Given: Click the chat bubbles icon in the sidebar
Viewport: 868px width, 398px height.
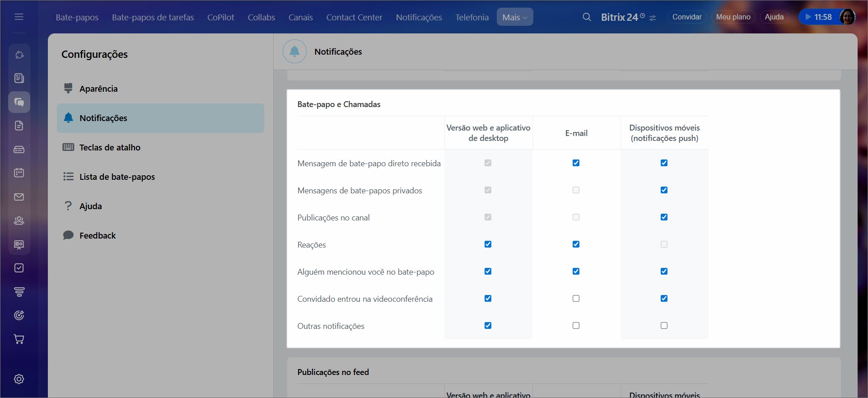Looking at the screenshot, I should (x=19, y=102).
